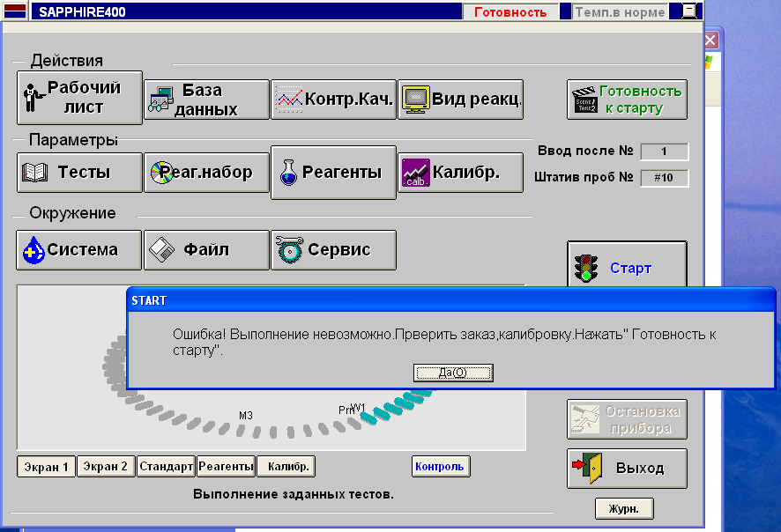Click Выход to exit the program
This screenshot has height=532, width=781.
click(627, 468)
